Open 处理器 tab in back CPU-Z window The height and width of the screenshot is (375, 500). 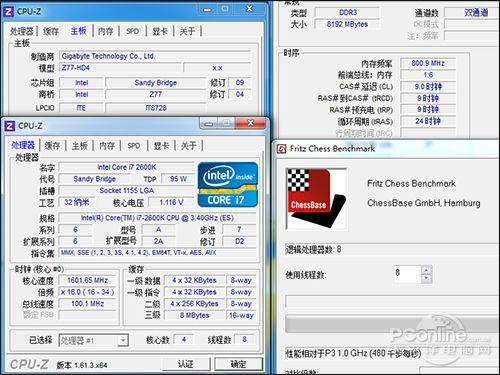coord(22,31)
